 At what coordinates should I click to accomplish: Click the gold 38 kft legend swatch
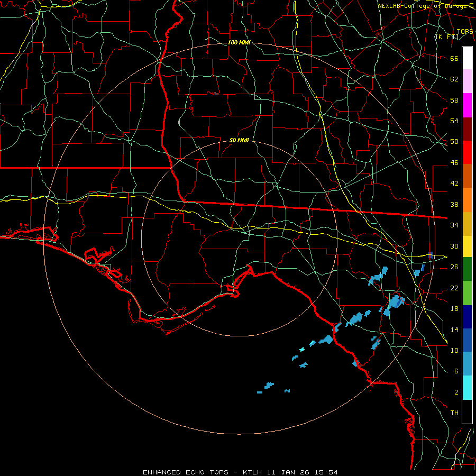(x=467, y=224)
